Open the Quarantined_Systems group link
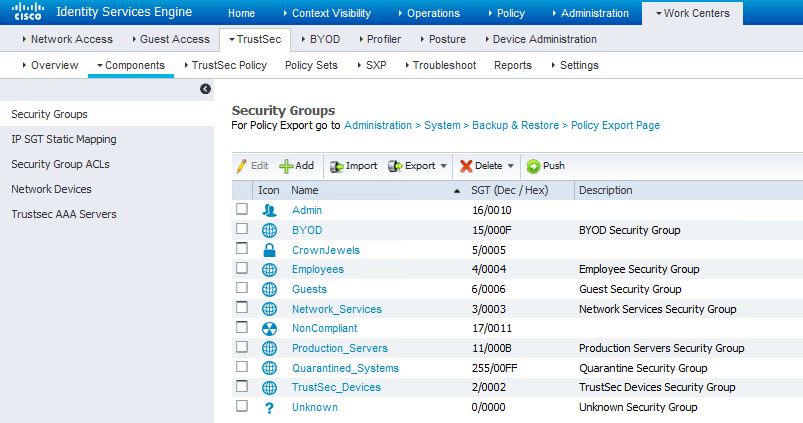803x423 pixels. (345, 368)
